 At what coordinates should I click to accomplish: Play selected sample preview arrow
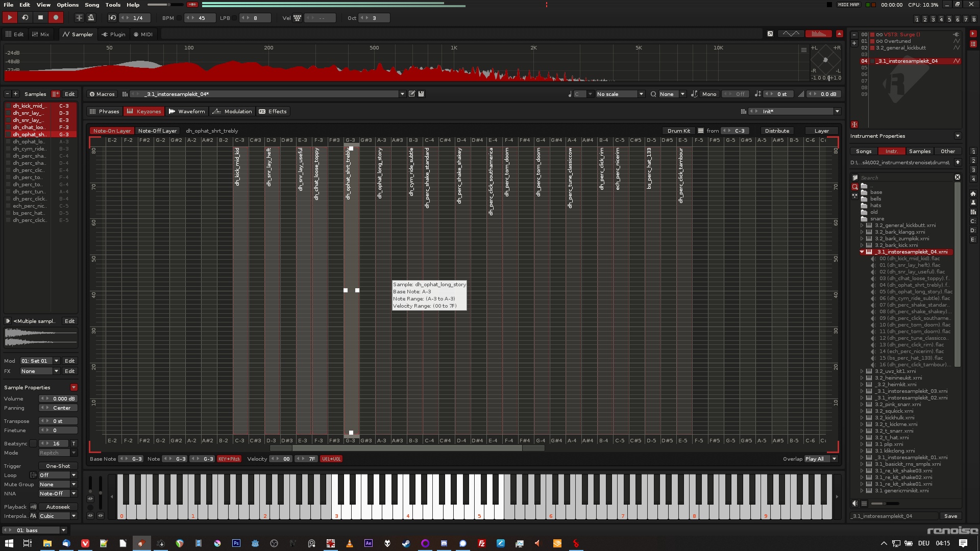8,321
